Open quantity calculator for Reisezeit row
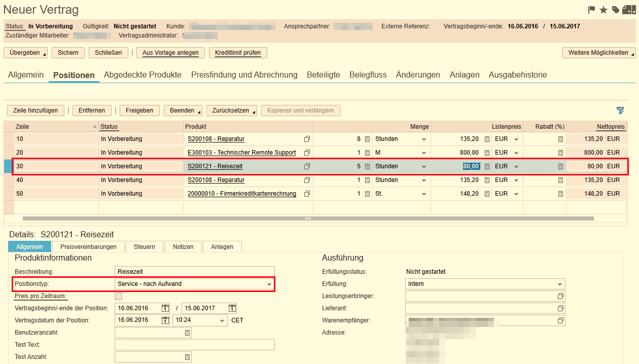Image resolution: width=639 pixels, height=364 pixels. point(367,166)
